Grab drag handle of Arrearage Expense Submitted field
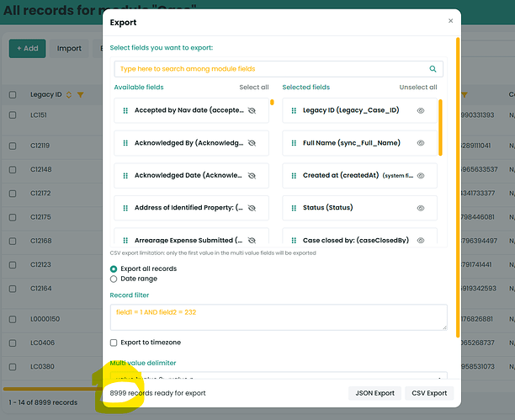Image resolution: width=515 pixels, height=420 pixels. pyautogui.click(x=125, y=240)
